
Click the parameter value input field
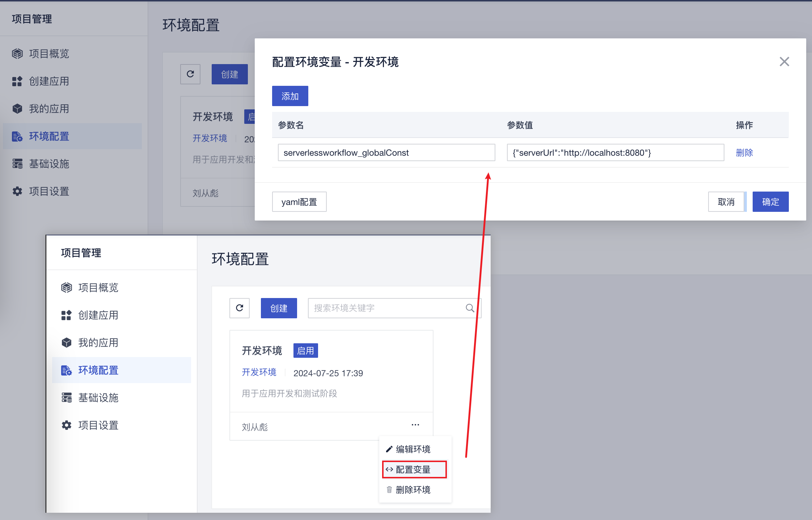coord(615,153)
